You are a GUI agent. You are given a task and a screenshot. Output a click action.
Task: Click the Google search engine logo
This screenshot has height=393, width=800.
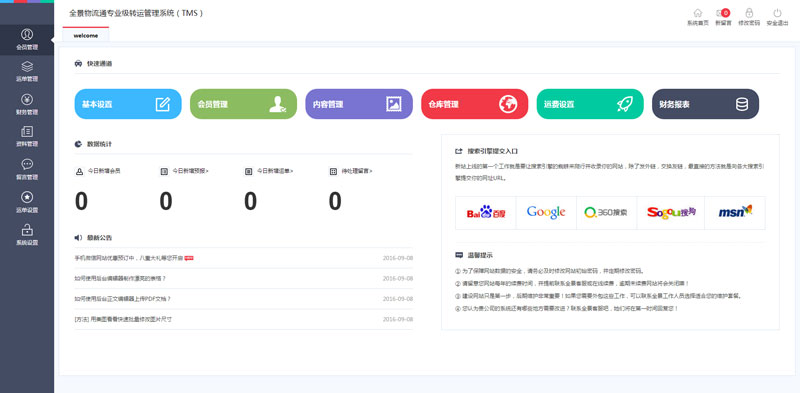click(546, 212)
